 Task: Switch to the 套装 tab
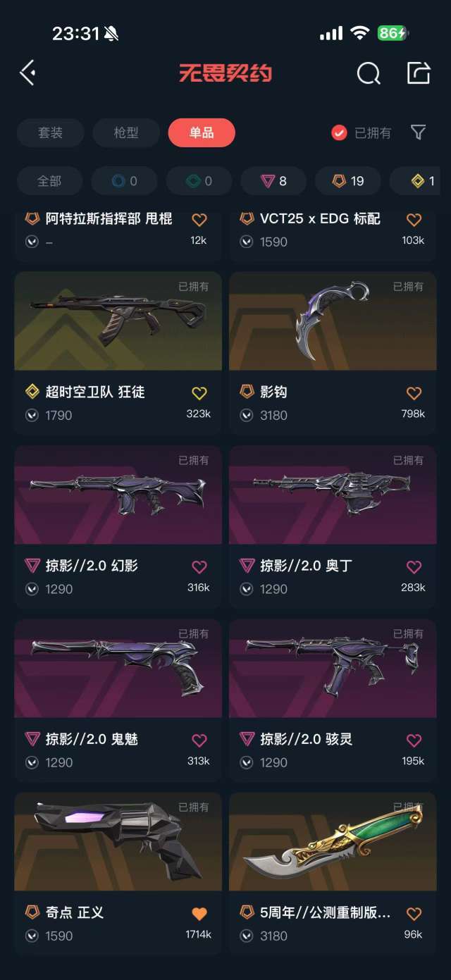pyautogui.click(x=51, y=132)
